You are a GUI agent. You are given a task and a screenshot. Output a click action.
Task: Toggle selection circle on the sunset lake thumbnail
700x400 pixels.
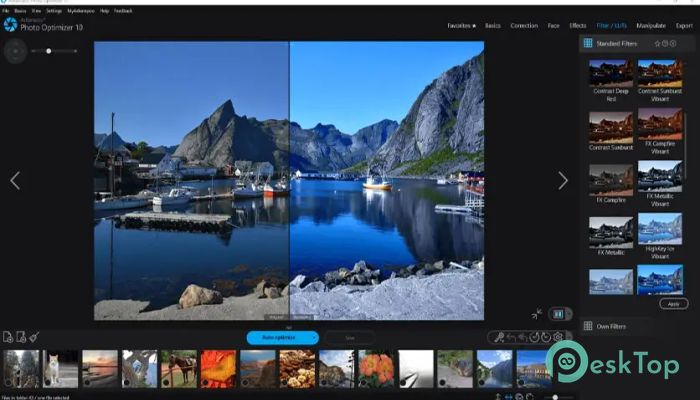click(x=87, y=383)
